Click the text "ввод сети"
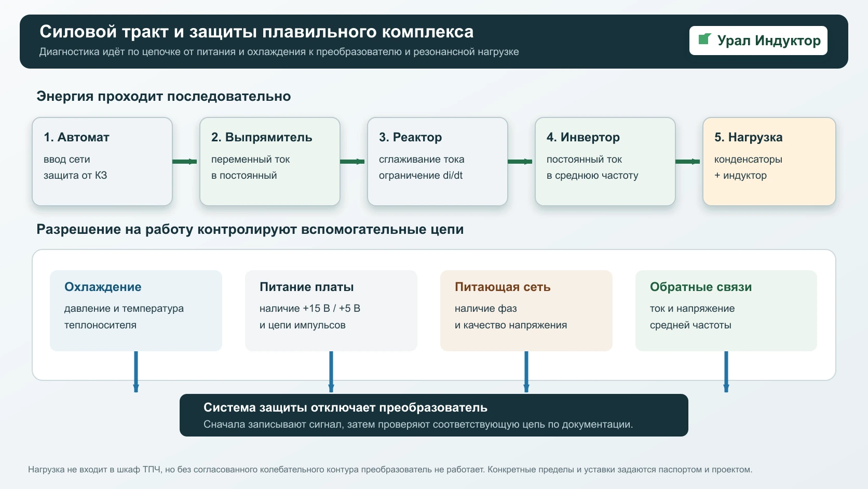The height and width of the screenshot is (489, 868). tap(67, 160)
